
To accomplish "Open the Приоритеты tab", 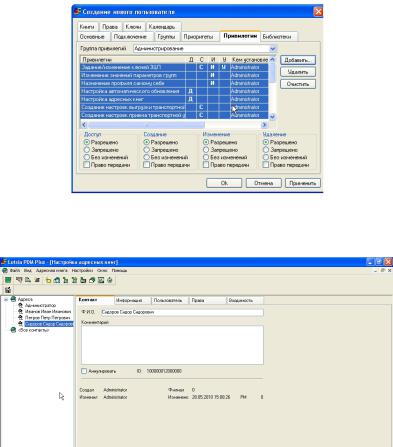I will [199, 37].
